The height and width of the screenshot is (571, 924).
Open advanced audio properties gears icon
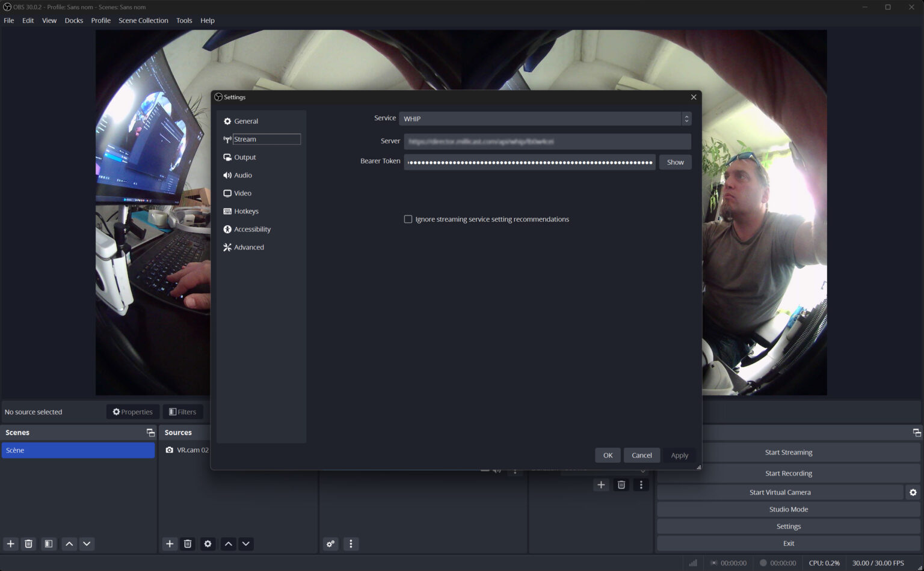(x=330, y=544)
